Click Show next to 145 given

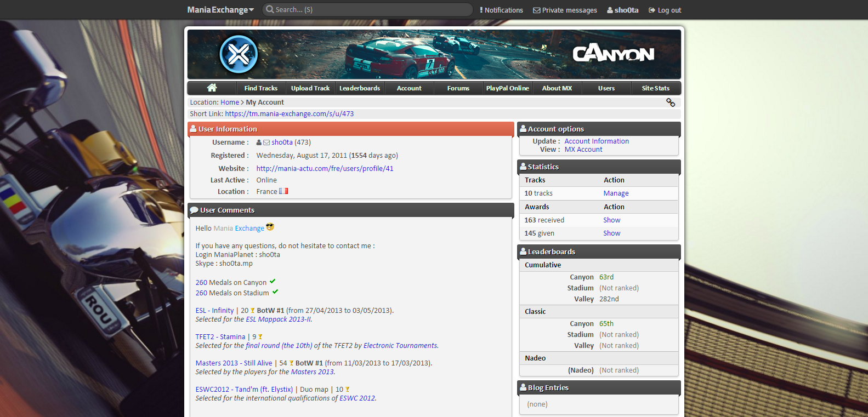612,233
